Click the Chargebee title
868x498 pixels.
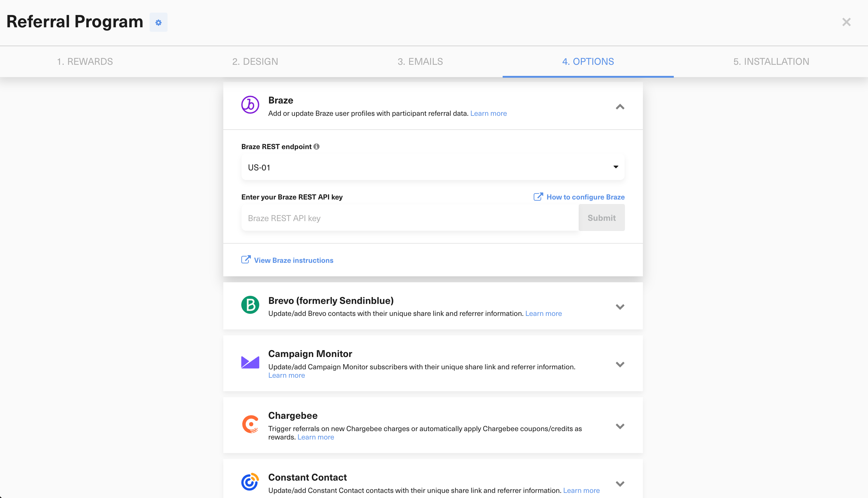(x=293, y=415)
